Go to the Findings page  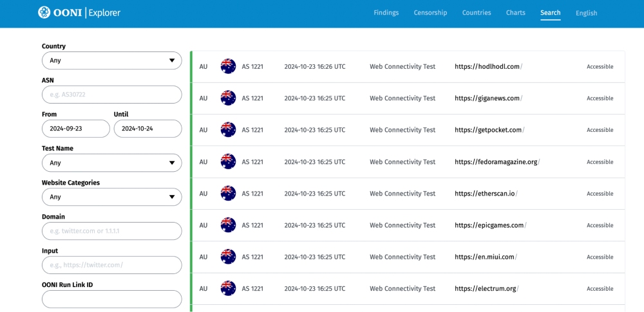click(x=386, y=13)
